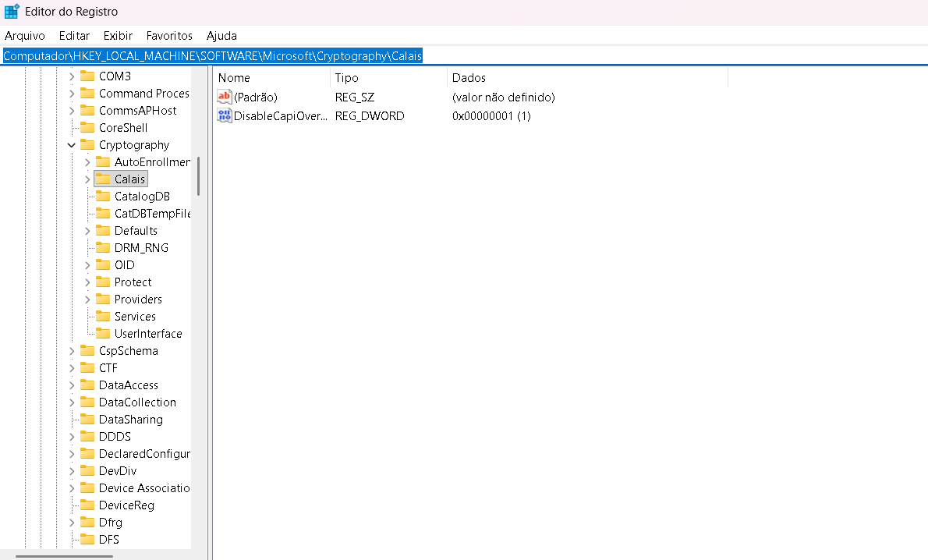Click the UserInterface folder icon

[103, 334]
